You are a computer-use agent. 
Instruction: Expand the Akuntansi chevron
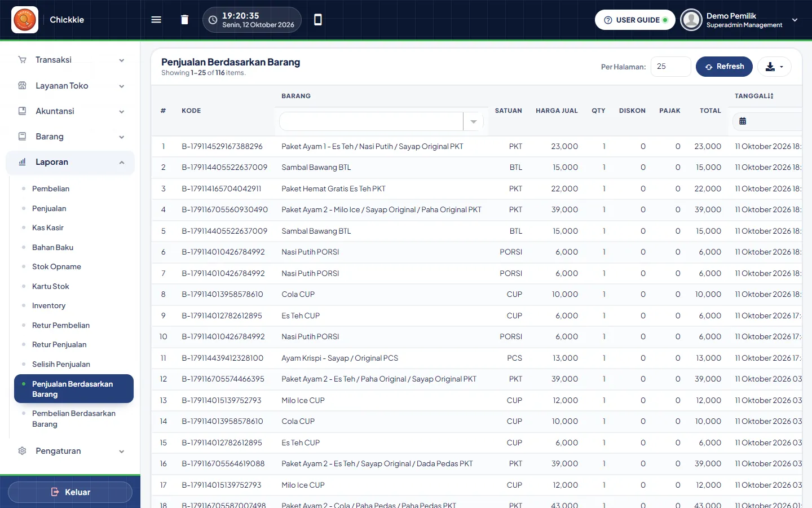point(122,112)
